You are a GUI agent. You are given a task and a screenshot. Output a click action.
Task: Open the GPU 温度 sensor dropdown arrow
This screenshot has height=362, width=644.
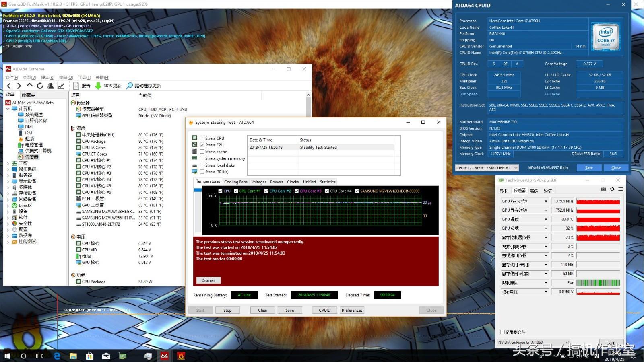pyautogui.click(x=546, y=219)
